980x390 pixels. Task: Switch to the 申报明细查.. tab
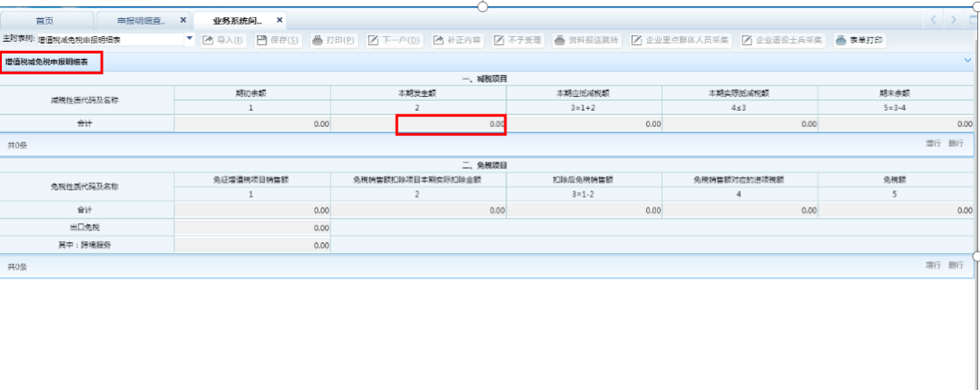click(142, 21)
